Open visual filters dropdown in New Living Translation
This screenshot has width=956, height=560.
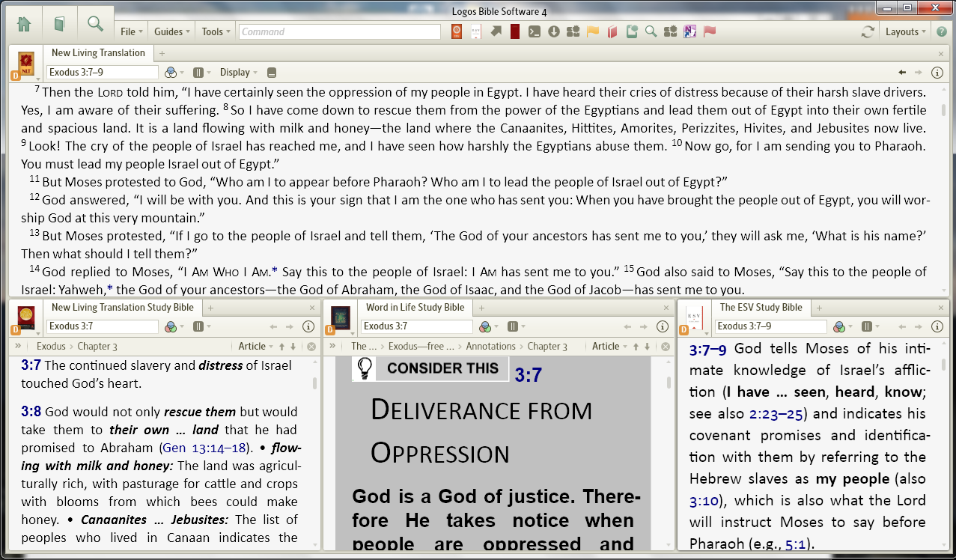pos(174,73)
